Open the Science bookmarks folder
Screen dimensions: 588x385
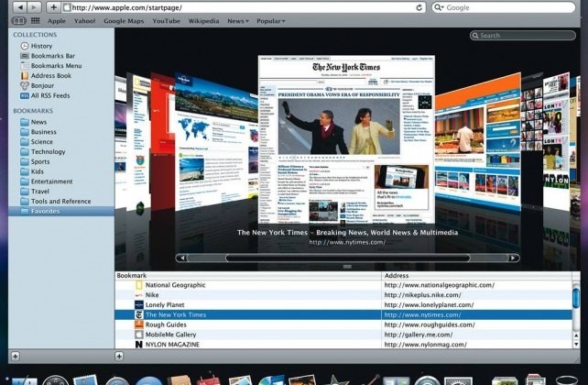(41, 142)
